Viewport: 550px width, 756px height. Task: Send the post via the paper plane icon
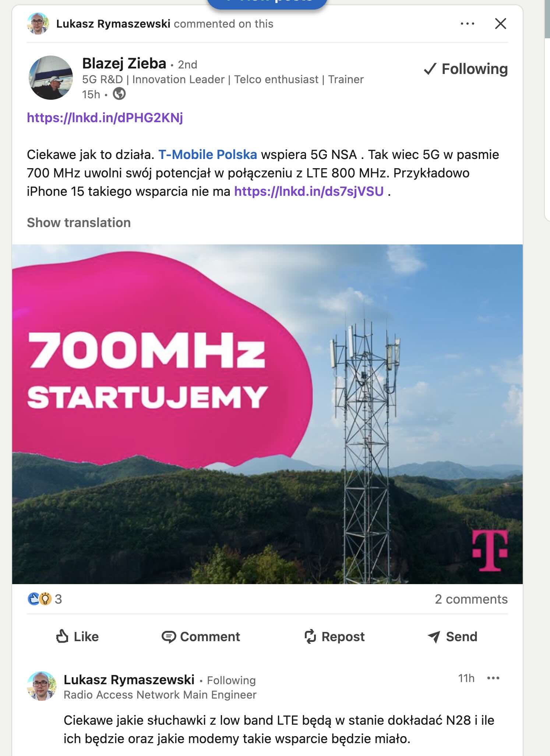(x=452, y=637)
